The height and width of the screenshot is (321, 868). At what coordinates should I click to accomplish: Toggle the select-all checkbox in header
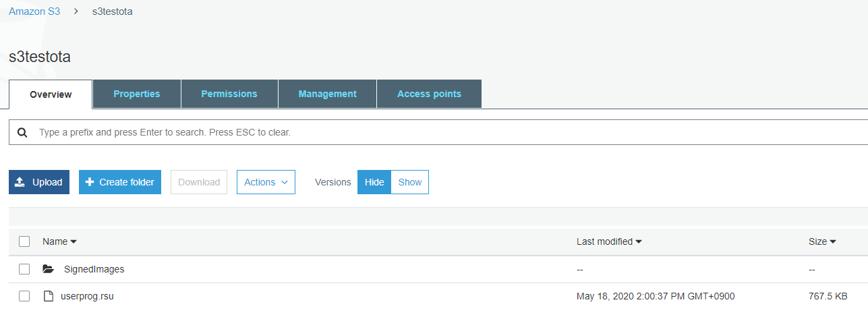[x=24, y=241]
